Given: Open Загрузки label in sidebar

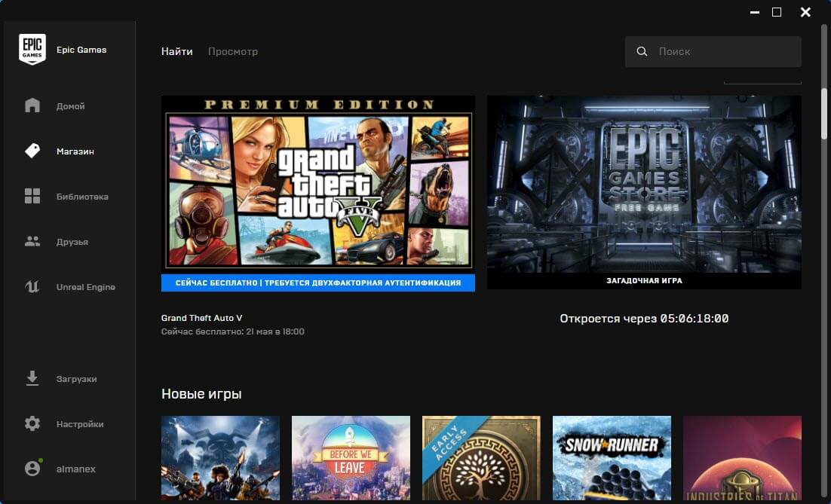Looking at the screenshot, I should (76, 379).
